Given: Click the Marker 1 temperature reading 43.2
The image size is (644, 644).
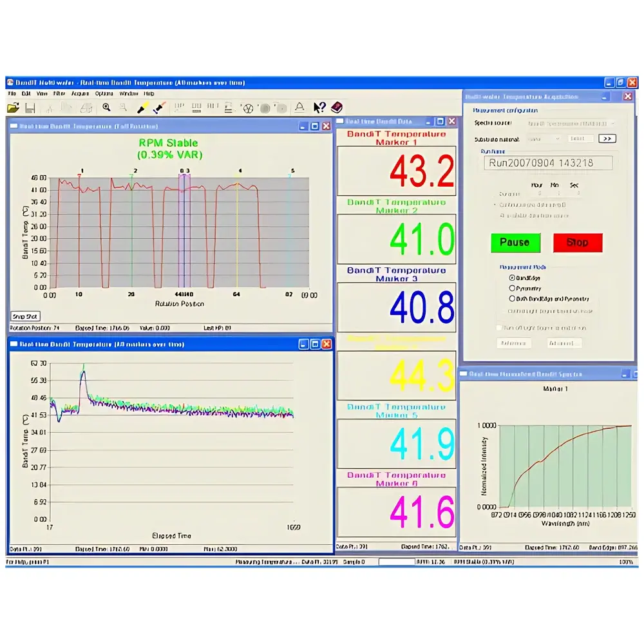Looking at the screenshot, I should pos(422,171).
